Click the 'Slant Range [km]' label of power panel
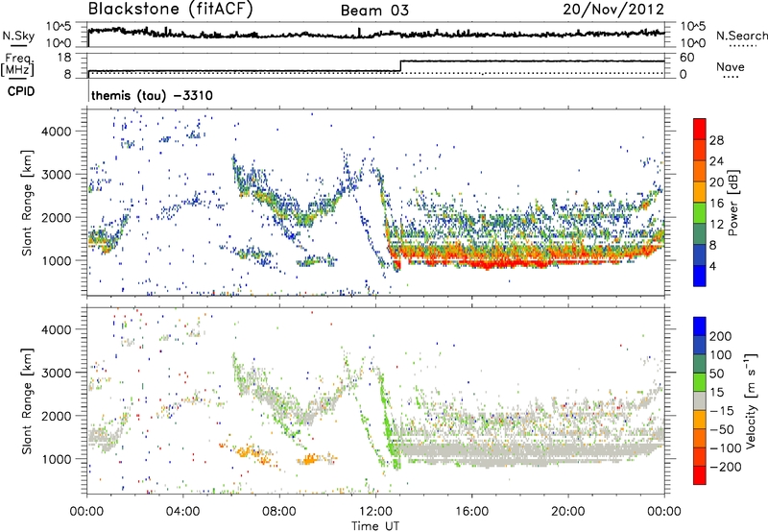This screenshot has height=532, width=768. (27, 203)
